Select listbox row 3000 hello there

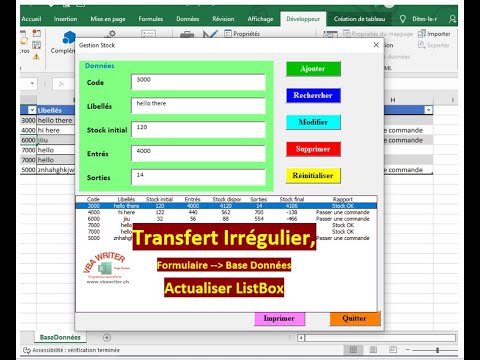[226, 206]
